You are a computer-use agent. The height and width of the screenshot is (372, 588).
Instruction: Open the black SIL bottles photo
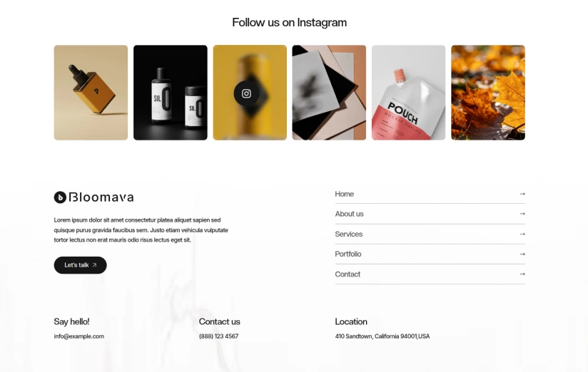click(x=171, y=93)
